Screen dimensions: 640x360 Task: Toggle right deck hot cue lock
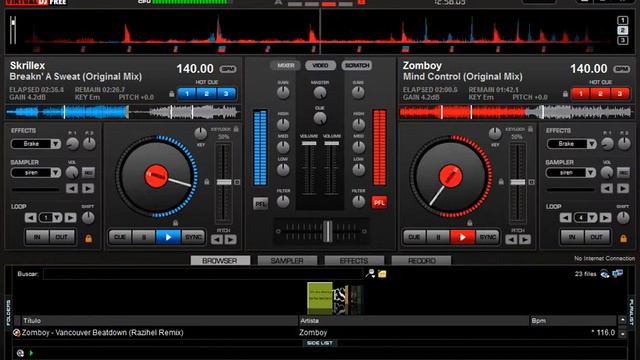pyautogui.click(x=565, y=94)
